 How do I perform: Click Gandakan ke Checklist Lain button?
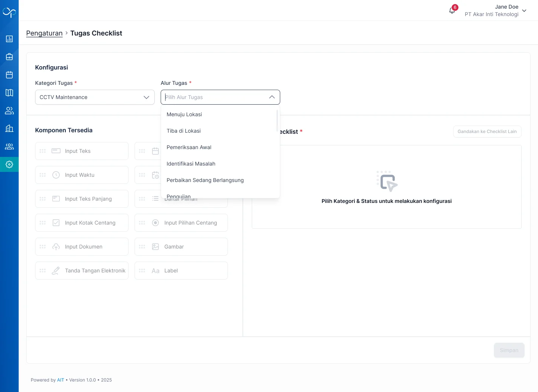[x=487, y=132]
